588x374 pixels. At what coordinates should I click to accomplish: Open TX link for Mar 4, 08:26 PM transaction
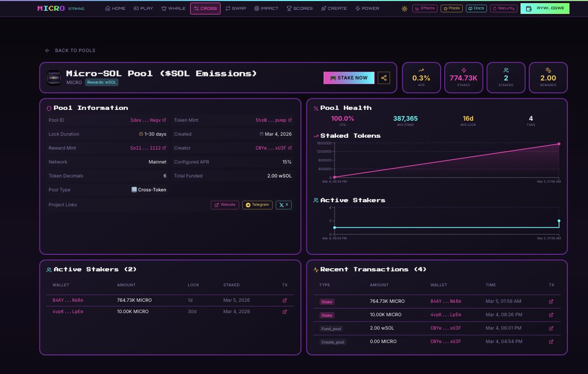[551, 315]
